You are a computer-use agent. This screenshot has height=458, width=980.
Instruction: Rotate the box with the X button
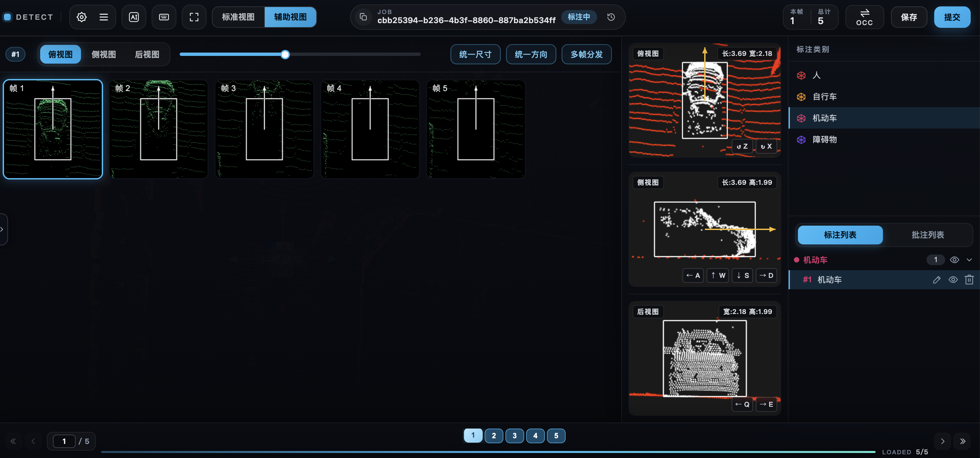coord(766,146)
